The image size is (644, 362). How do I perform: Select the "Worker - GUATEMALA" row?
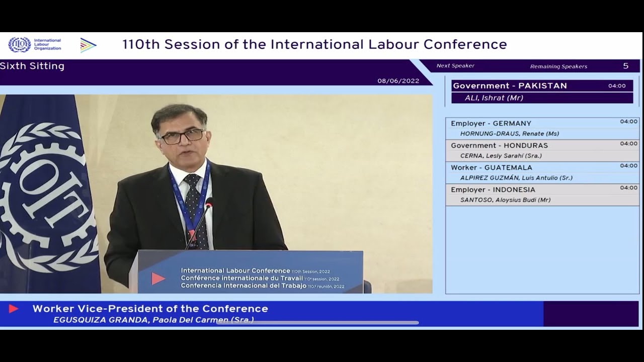(542, 172)
